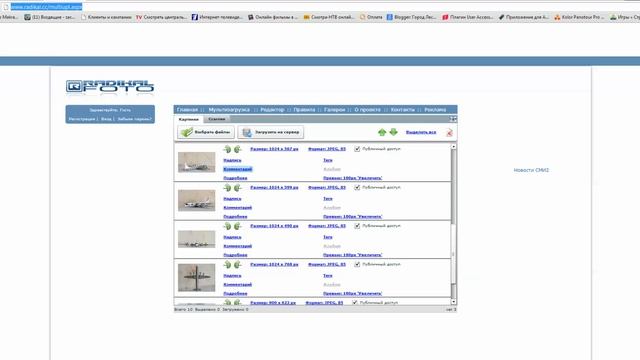Click the expand icon at tab bar's right end
Viewport: 640px width, 360px height.
pos(453,119)
